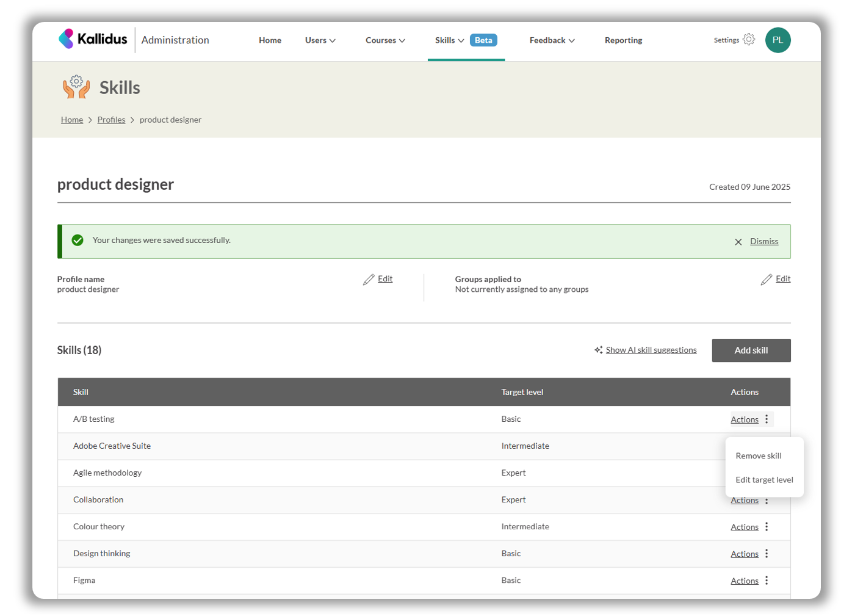Open kebab menu for A/B testing row
Screen dimensions: 841x616
[767, 419]
